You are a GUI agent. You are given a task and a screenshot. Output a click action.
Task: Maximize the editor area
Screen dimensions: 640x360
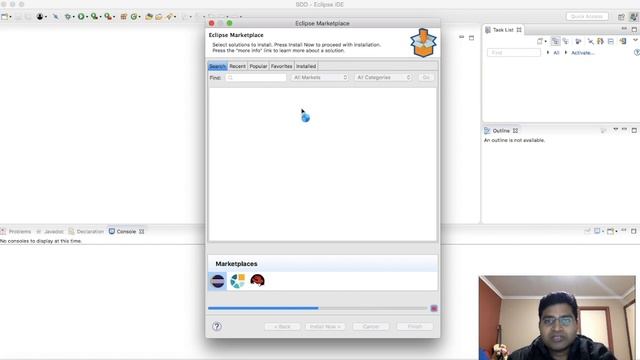471,38
